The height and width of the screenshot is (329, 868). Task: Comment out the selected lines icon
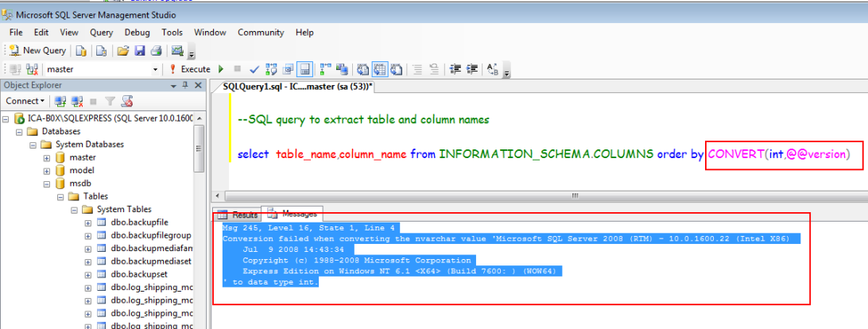[417, 69]
